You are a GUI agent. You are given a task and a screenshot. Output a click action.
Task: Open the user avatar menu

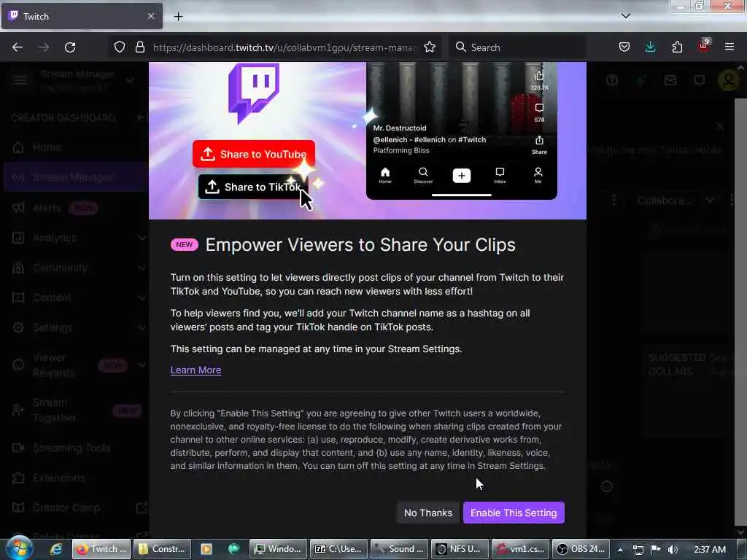pos(729,80)
